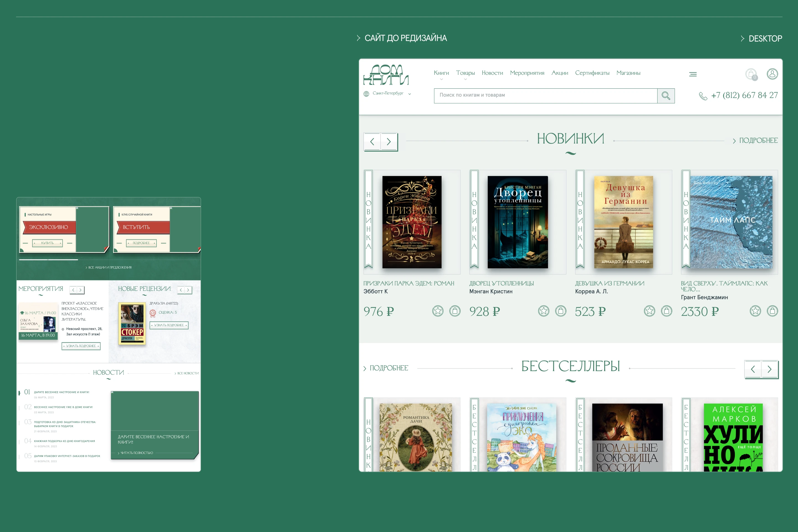Viewport: 798px width, 532px height.
Task: Click the Дом Книги logo
Action: tap(386, 75)
